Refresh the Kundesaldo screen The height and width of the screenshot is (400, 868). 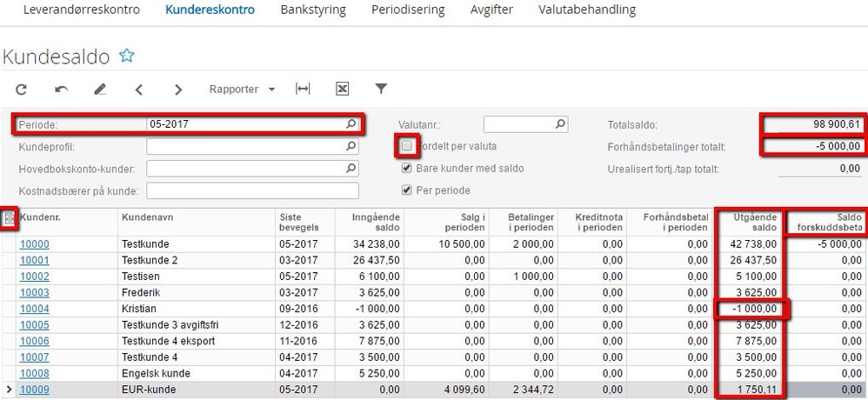coord(21,89)
